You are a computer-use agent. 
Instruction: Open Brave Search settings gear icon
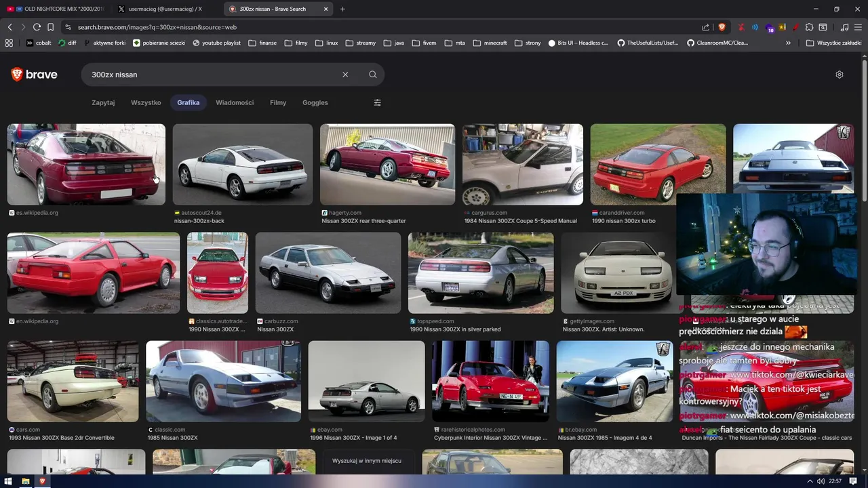click(x=840, y=75)
